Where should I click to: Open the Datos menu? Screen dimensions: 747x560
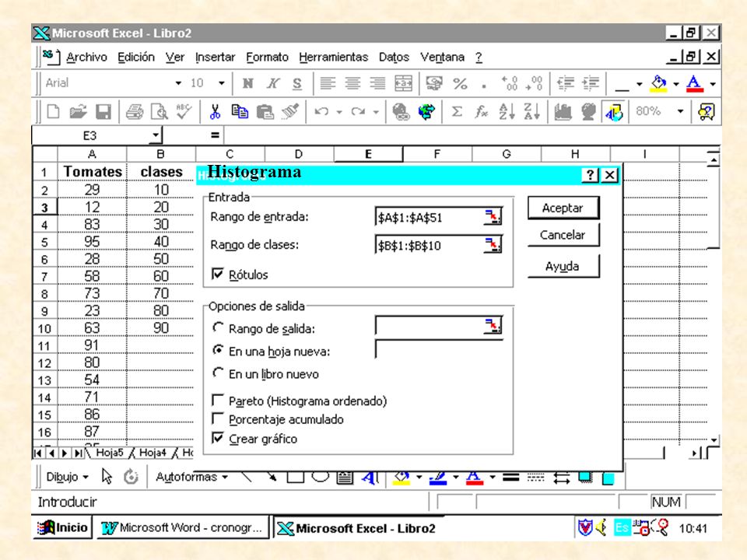pyautogui.click(x=394, y=57)
